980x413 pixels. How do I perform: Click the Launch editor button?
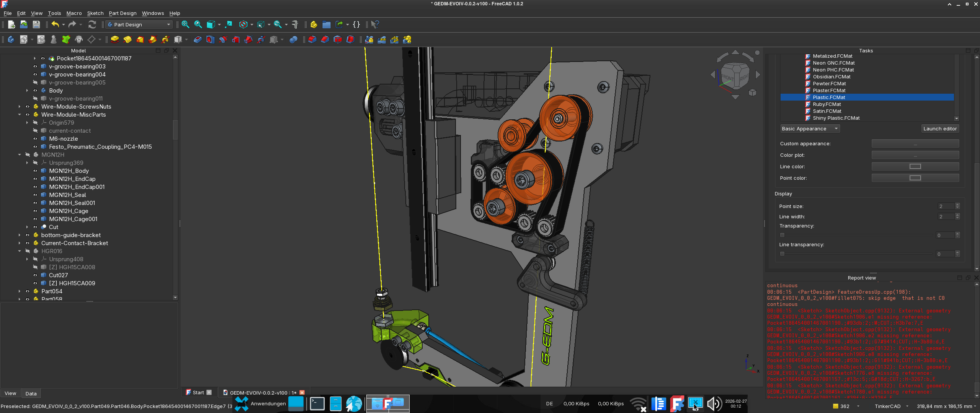click(939, 129)
